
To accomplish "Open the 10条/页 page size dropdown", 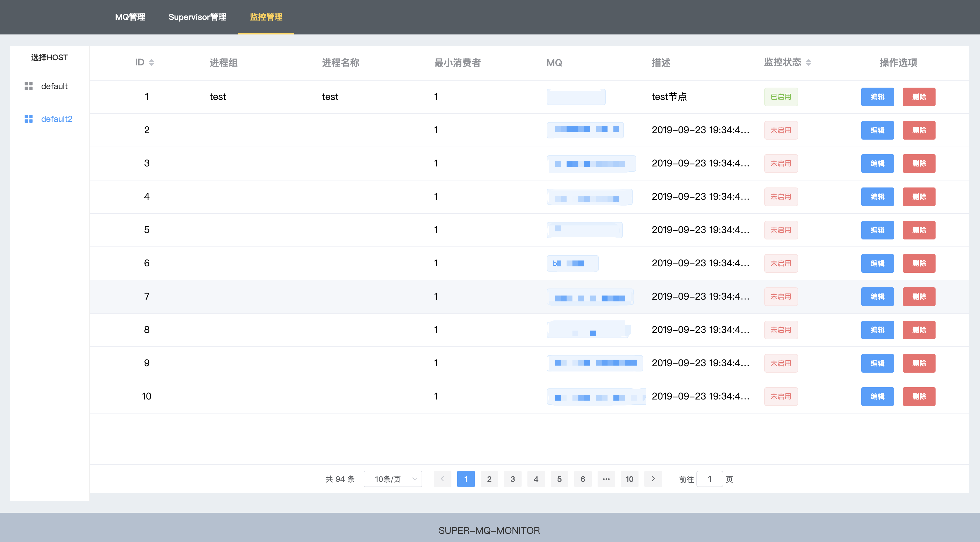I will coord(393,479).
